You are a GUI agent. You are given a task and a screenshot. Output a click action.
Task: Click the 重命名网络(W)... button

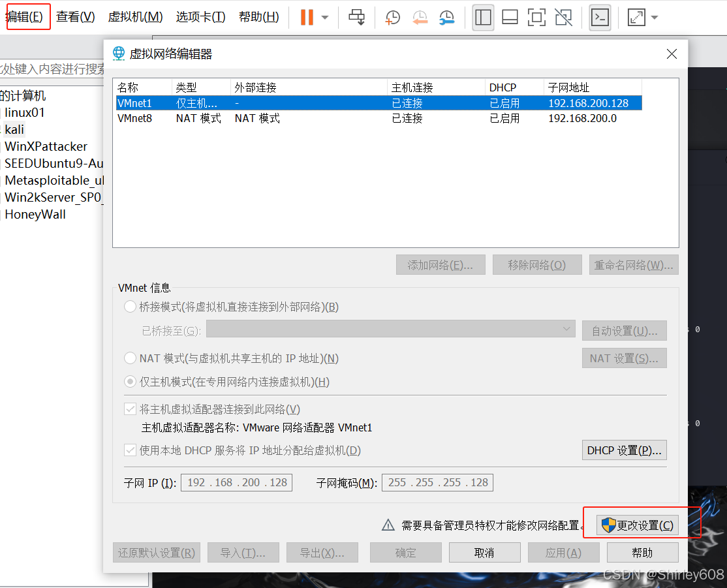pyautogui.click(x=634, y=265)
